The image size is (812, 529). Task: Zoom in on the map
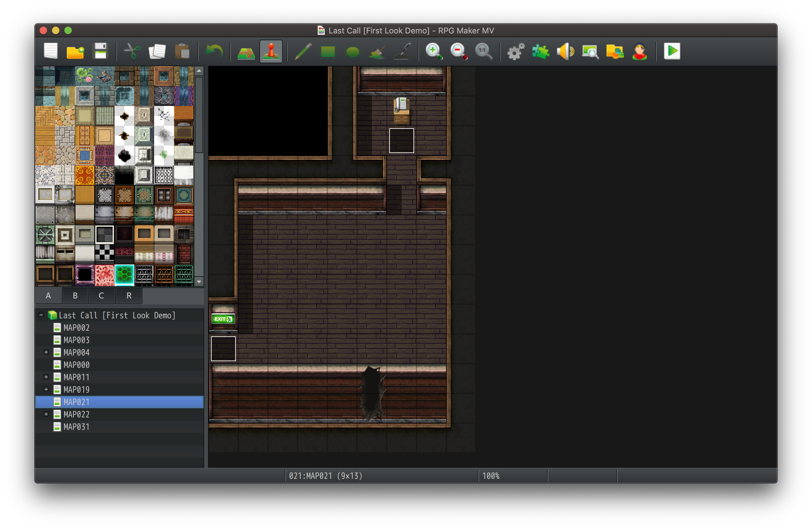point(434,51)
